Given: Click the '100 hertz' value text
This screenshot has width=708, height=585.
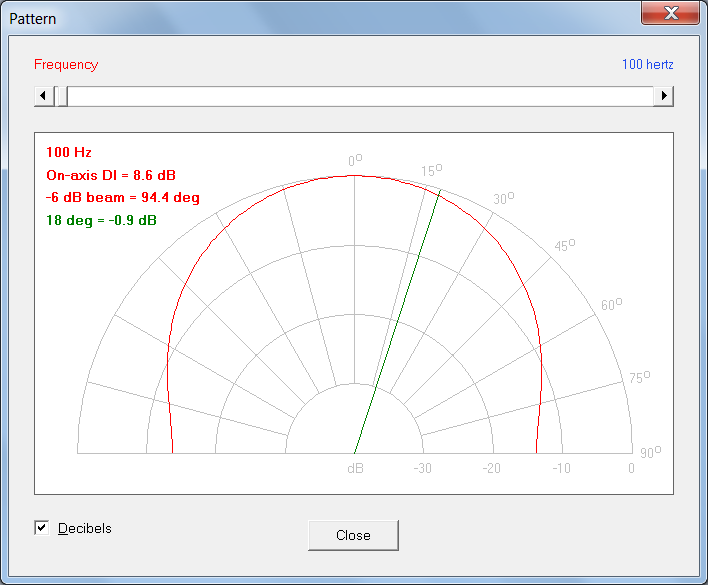Looking at the screenshot, I should coord(647,65).
